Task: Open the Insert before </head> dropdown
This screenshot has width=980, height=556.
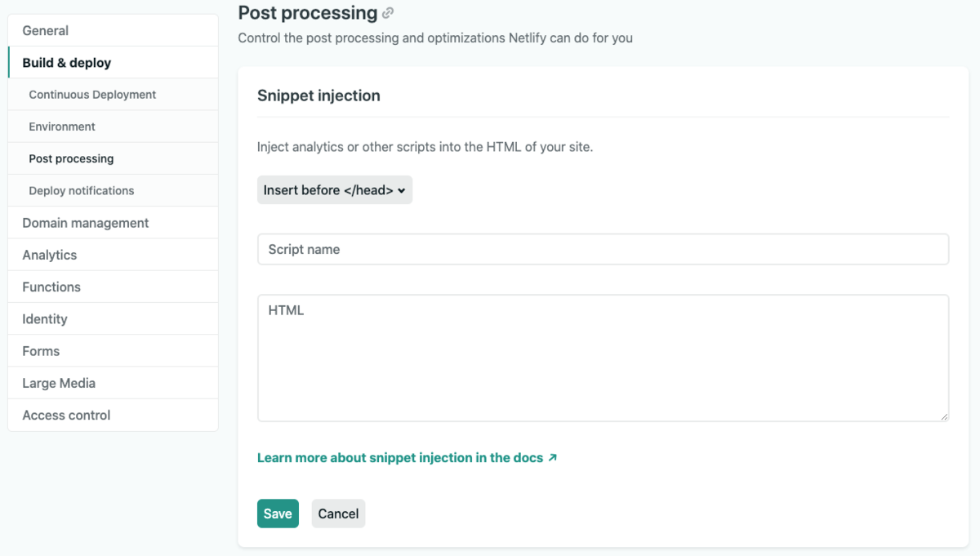Action: pos(334,189)
